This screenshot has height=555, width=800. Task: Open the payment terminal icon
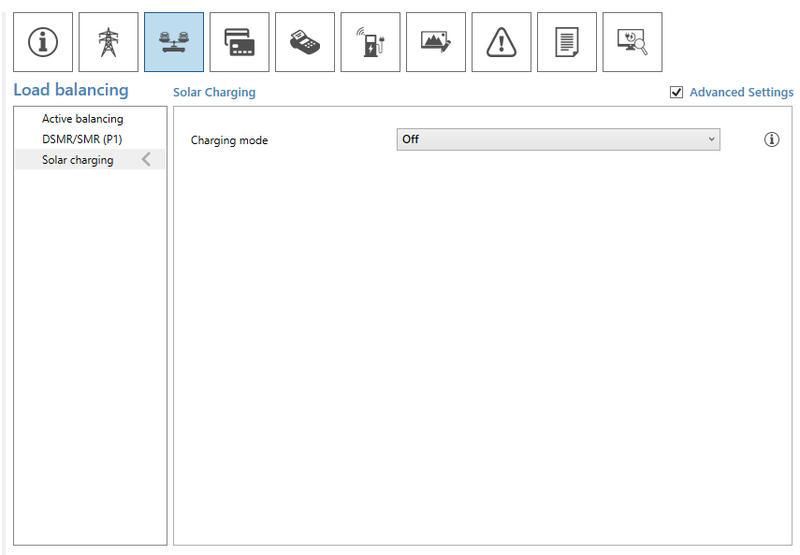(305, 42)
